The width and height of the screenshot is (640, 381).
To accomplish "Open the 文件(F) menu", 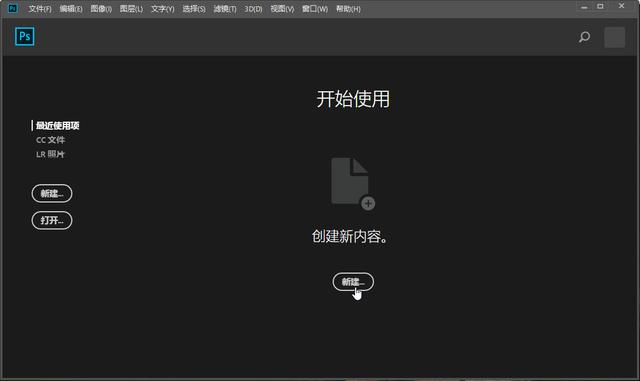I will pyautogui.click(x=40, y=9).
